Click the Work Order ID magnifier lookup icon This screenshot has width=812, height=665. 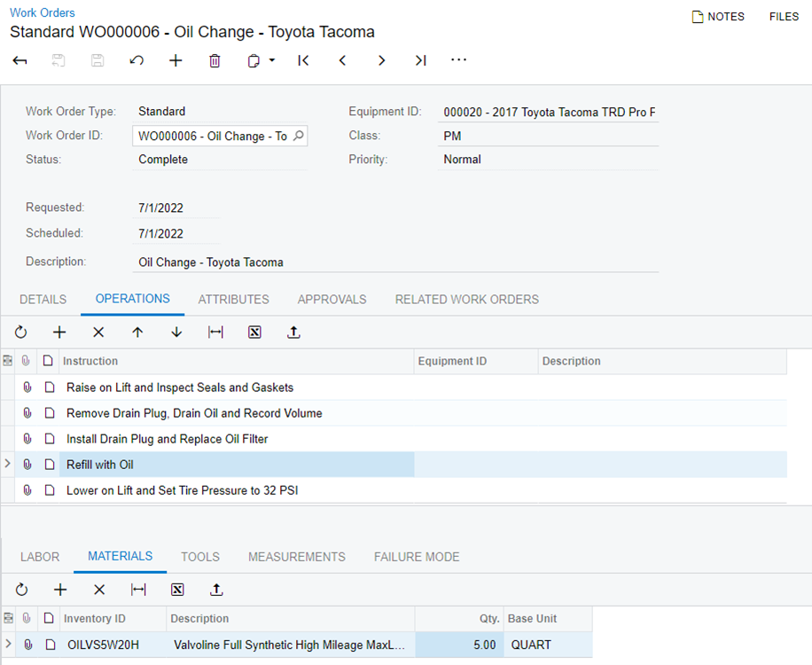point(298,136)
